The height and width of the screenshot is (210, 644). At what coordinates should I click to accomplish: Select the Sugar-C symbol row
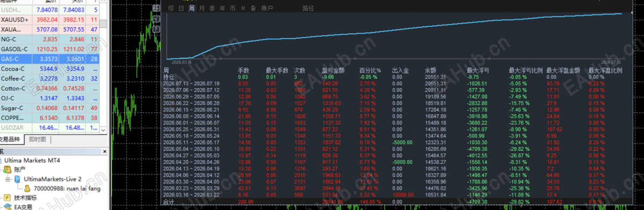[50, 108]
